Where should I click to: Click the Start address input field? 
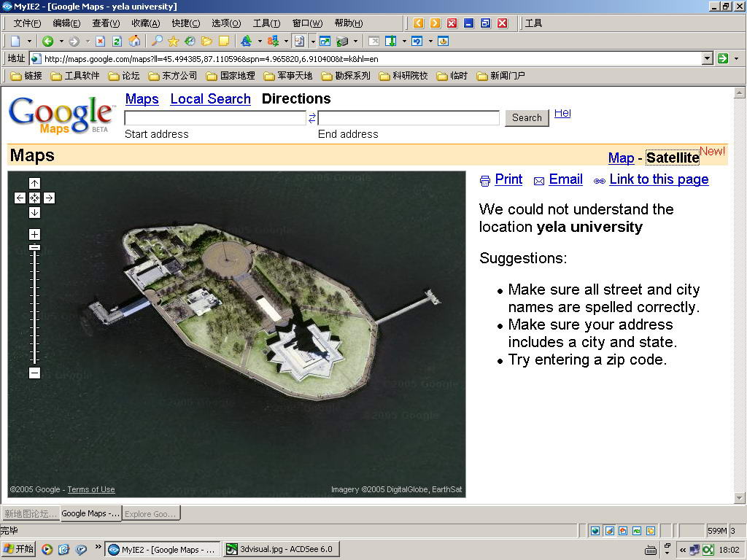[x=215, y=118]
